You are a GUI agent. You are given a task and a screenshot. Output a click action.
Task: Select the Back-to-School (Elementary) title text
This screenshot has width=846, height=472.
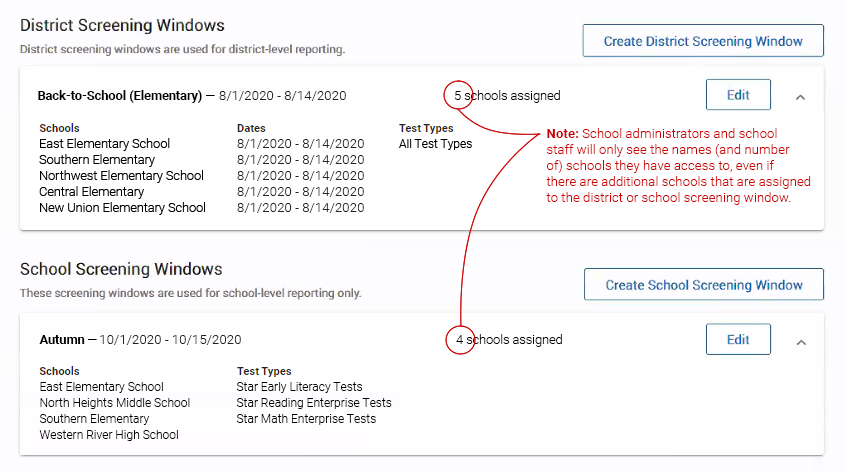tap(120, 95)
